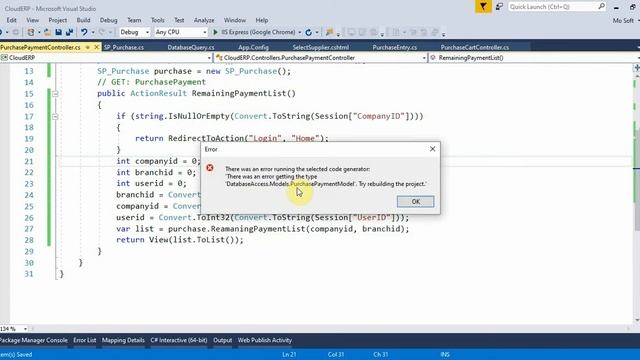Click the Save icon in toolbar
Image resolution: width=640 pixels, height=360 pixels.
[58, 32]
